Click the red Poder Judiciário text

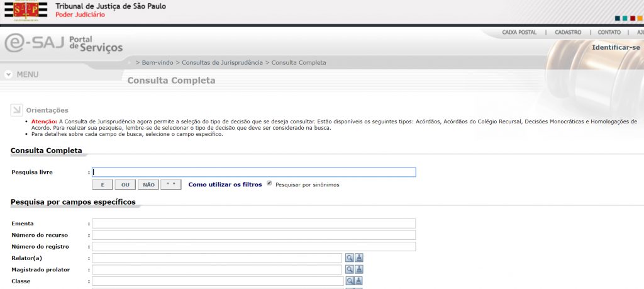click(80, 15)
